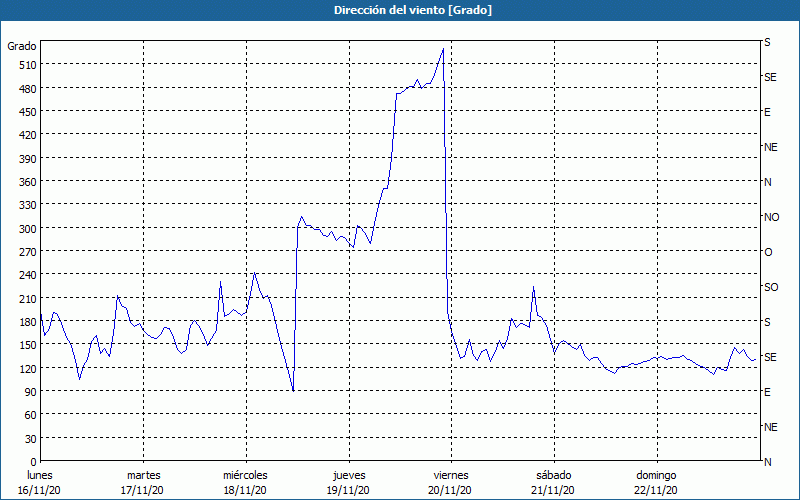Select the 30 left axis value
This screenshot has width=800, height=500.
click(31, 439)
